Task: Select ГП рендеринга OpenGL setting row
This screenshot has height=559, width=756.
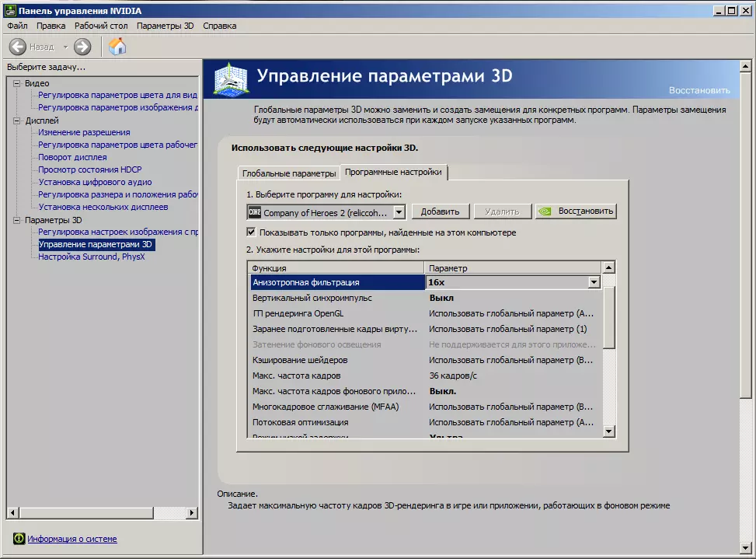Action: [x=425, y=313]
